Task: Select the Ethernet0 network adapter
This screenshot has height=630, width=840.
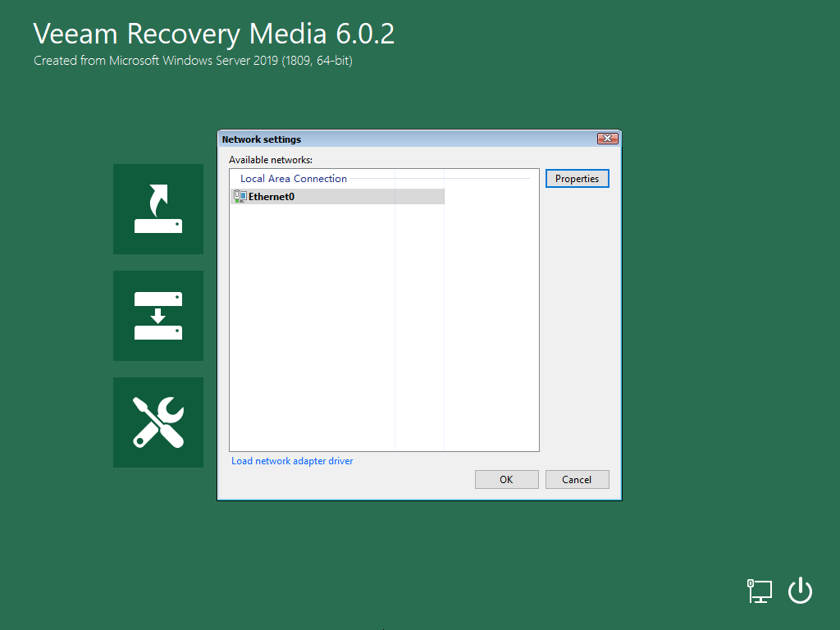Action: coord(337,197)
